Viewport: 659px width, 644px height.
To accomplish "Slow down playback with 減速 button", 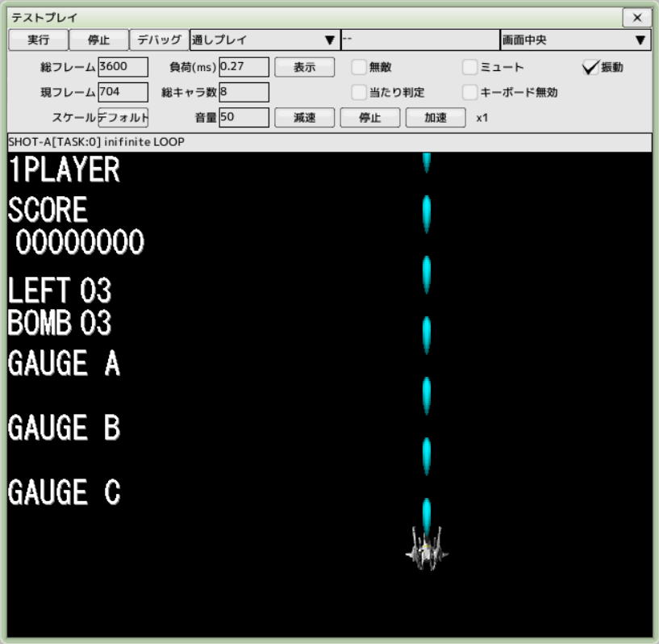I will click(x=304, y=118).
